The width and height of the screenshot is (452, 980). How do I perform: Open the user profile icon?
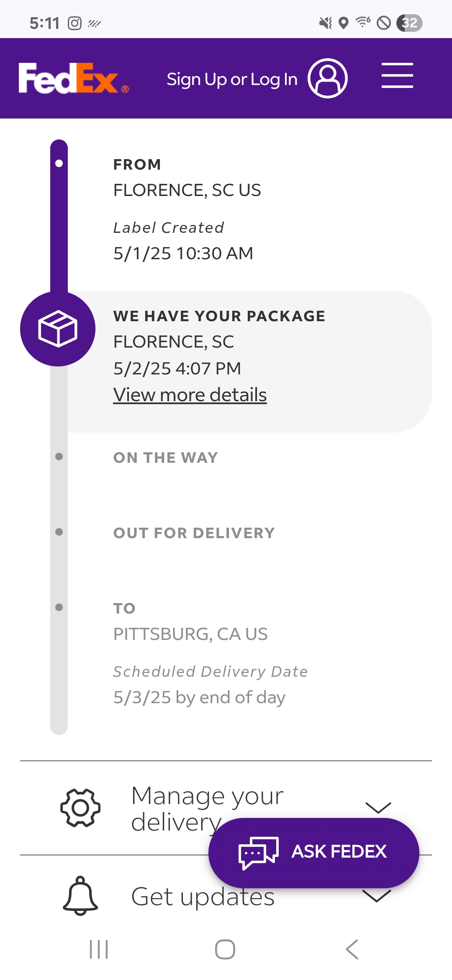(x=328, y=78)
